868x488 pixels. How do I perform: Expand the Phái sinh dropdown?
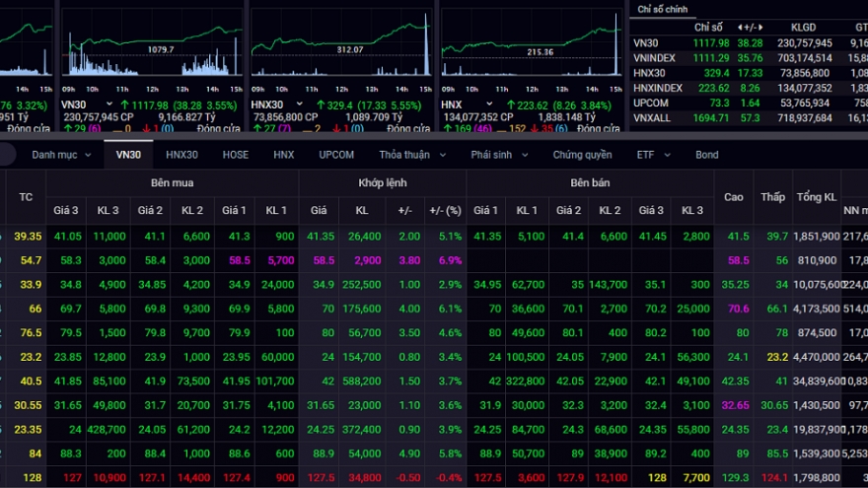(498, 155)
